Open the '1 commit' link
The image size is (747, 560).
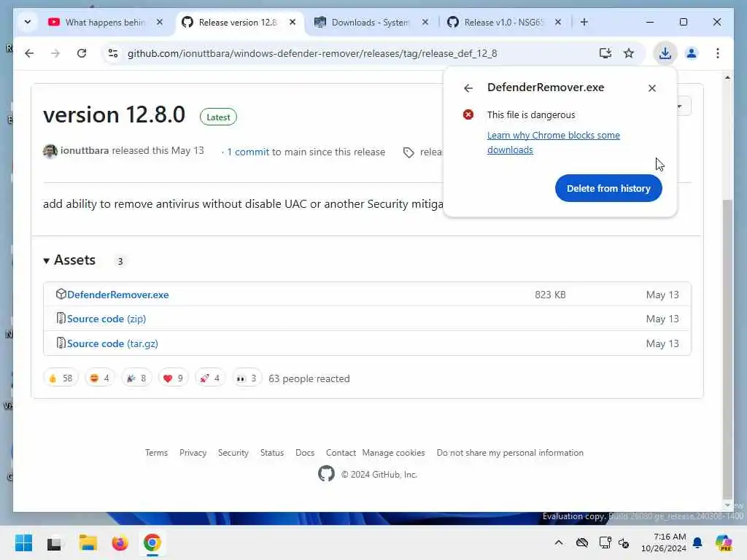pyautogui.click(x=248, y=152)
